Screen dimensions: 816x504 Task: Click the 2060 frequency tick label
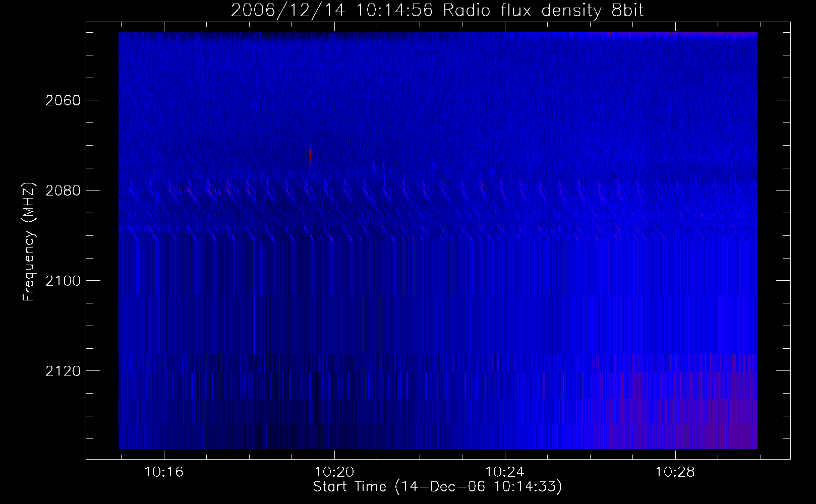tap(63, 100)
